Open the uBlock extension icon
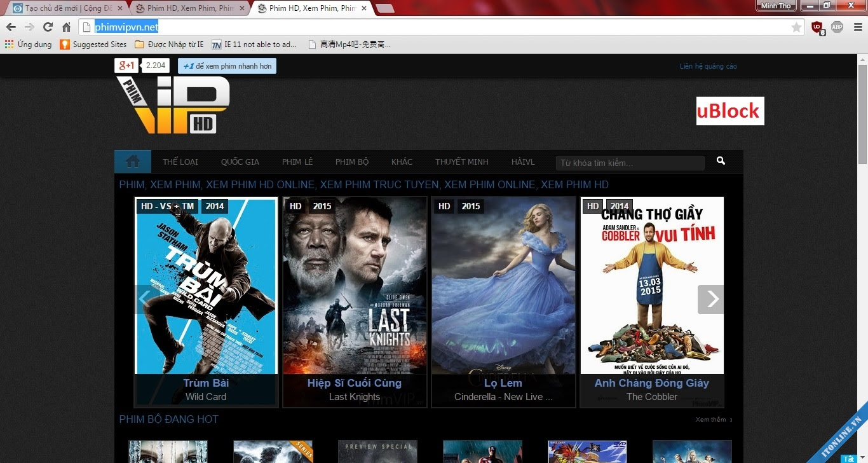This screenshot has height=463, width=868. pyautogui.click(x=818, y=27)
